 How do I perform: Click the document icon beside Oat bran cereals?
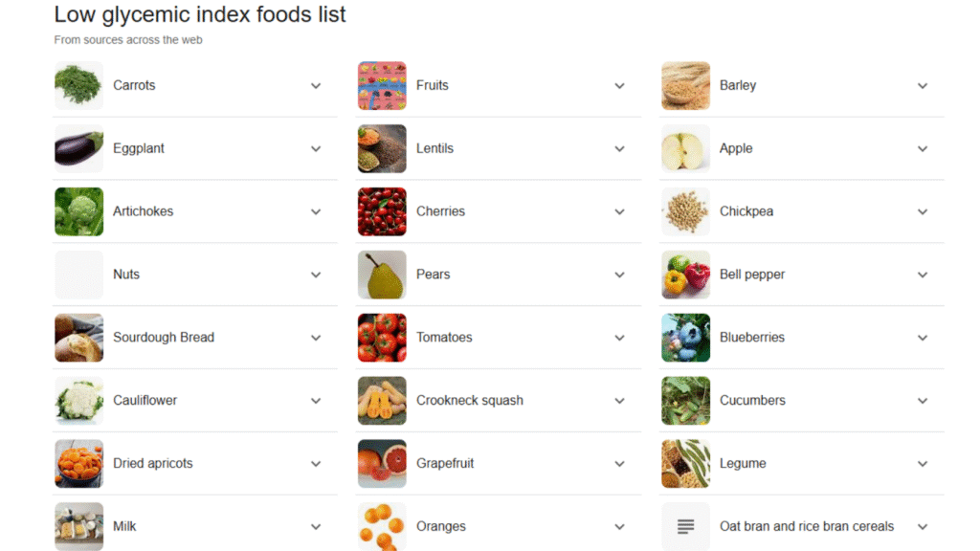[685, 526]
